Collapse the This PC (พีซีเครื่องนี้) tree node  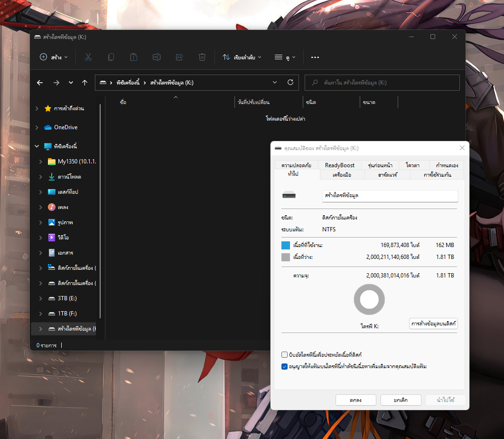(x=37, y=146)
